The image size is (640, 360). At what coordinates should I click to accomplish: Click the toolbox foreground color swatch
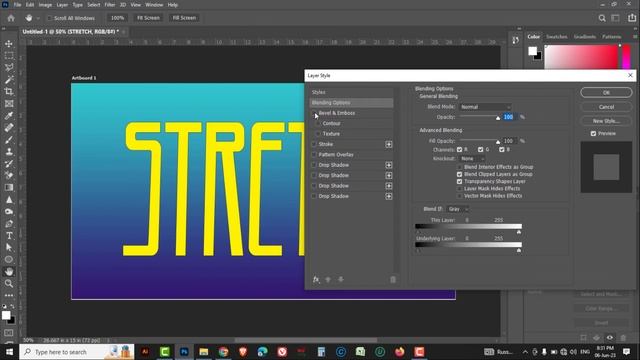[x=6, y=315]
